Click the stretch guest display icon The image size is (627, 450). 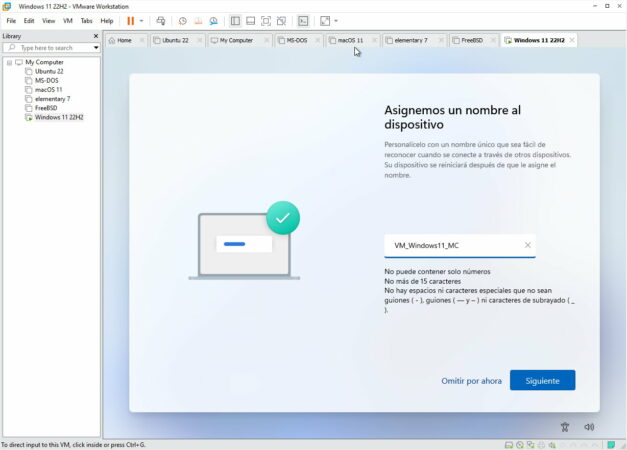325,21
